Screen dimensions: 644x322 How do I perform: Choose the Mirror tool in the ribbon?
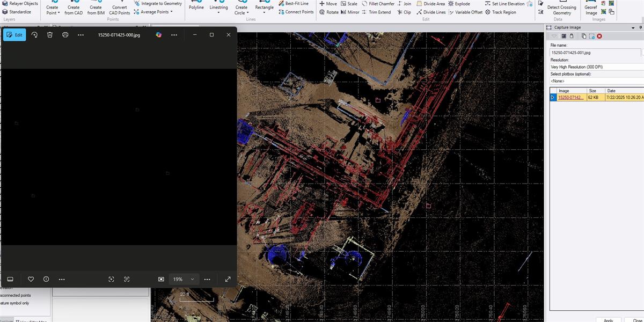coord(349,12)
